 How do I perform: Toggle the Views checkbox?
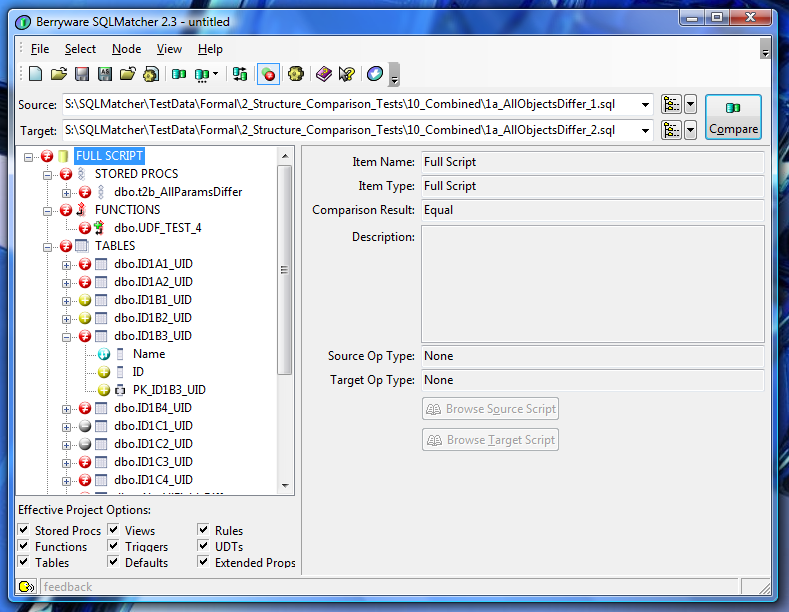click(113, 529)
